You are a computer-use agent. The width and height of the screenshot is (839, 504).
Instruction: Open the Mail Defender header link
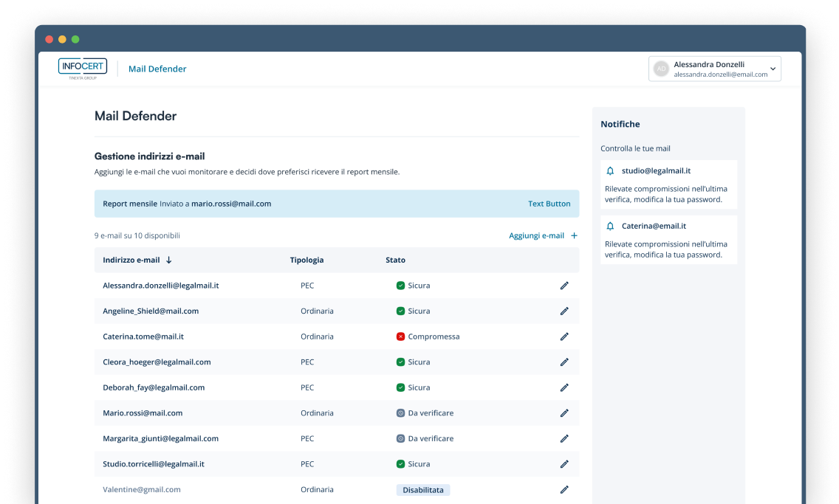tap(157, 69)
